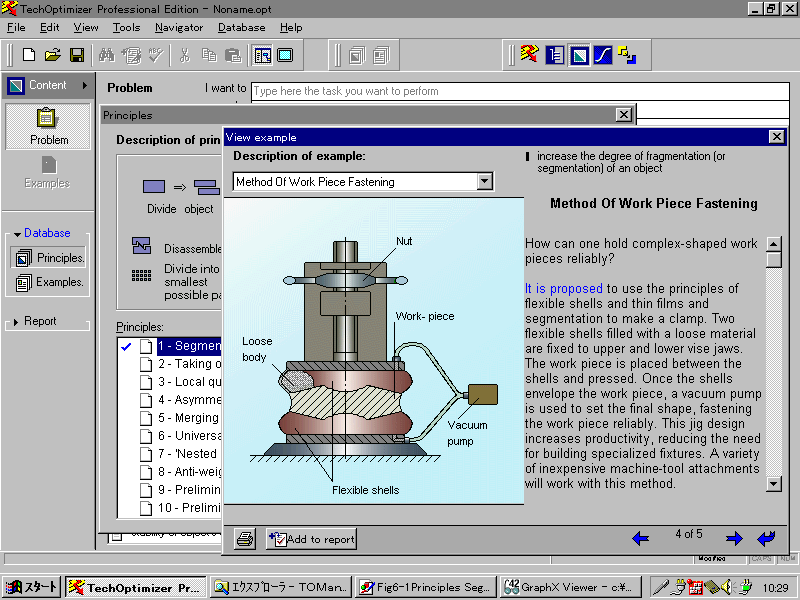Click scroll down arrow in example description
Image resolution: width=800 pixels, height=600 pixels.
[x=774, y=483]
